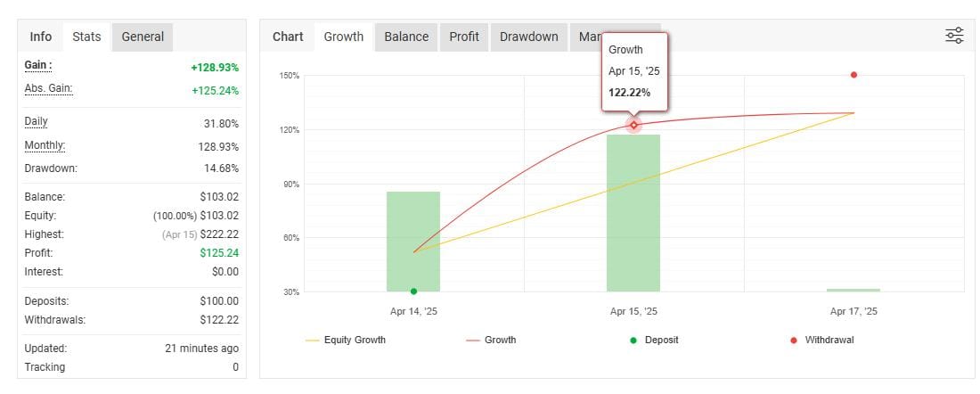Select the Growth chart tab
Screen dimensions: 980x394
point(344,37)
